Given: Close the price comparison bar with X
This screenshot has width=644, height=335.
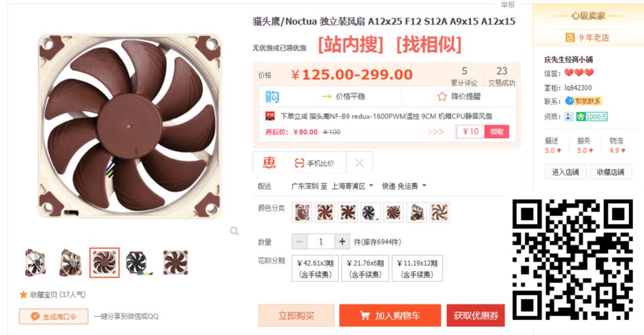Looking at the screenshot, I should 360,163.
